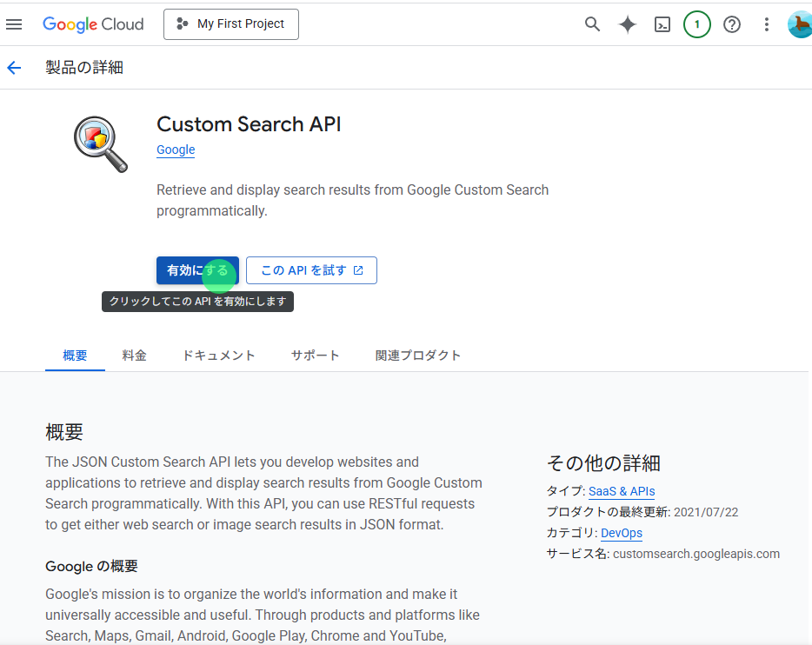
Task: Open the search magnifier icon
Action: [593, 24]
